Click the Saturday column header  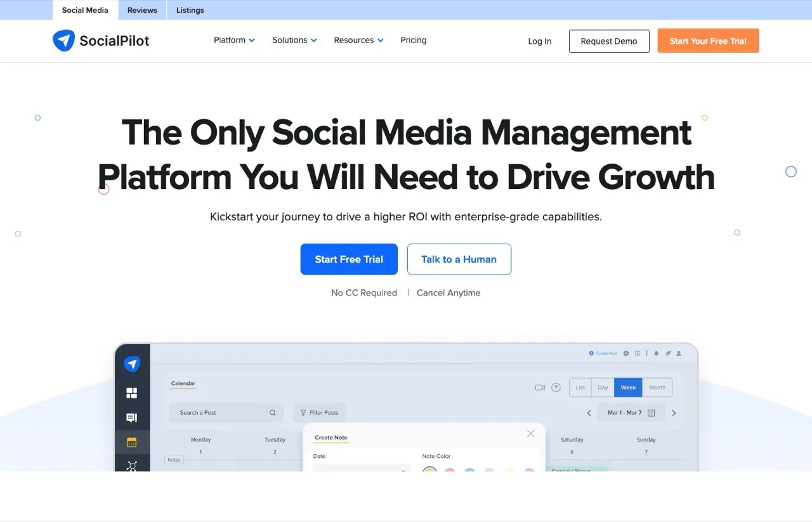[x=572, y=440]
